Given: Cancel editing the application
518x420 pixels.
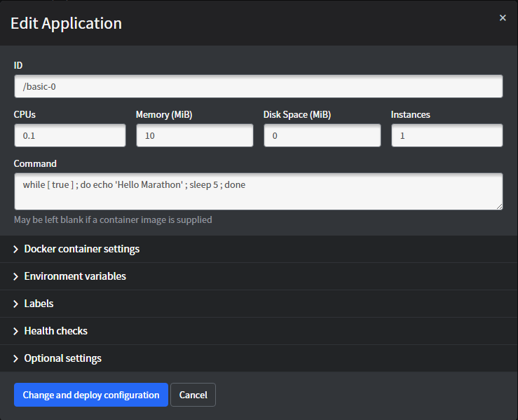Looking at the screenshot, I should click(193, 395).
